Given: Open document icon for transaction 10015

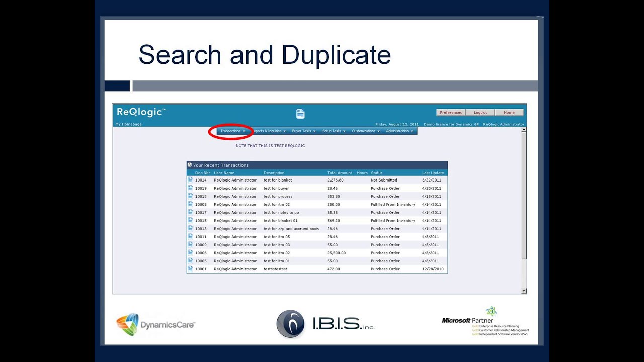Looking at the screenshot, I should tap(190, 220).
